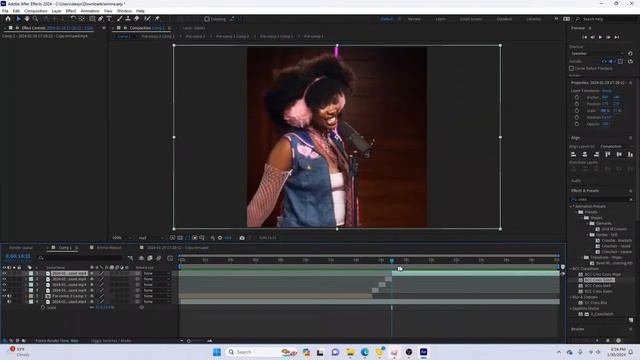This screenshot has width=640, height=360.
Task: Click the Graph Editor icon in timeline
Action: coord(170,258)
